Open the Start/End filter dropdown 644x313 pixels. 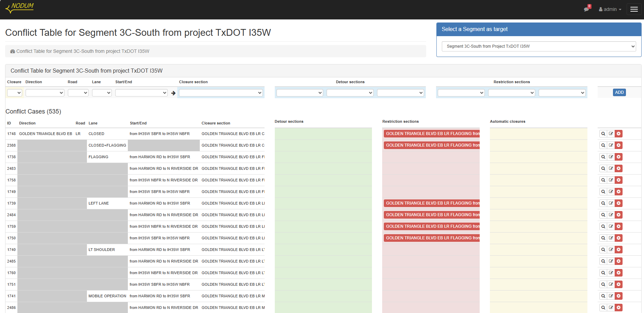[x=141, y=93]
